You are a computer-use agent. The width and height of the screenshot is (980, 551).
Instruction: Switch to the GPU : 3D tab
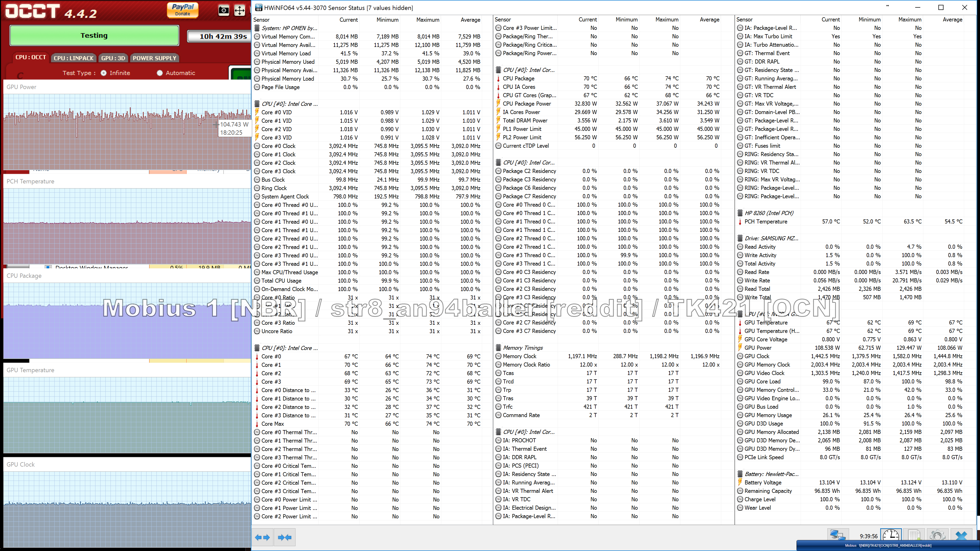[x=113, y=58]
